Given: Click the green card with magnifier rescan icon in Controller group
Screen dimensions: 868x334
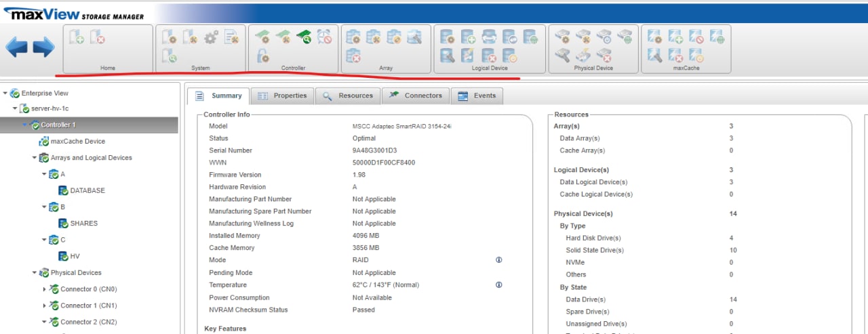Looking at the screenshot, I should [304, 37].
